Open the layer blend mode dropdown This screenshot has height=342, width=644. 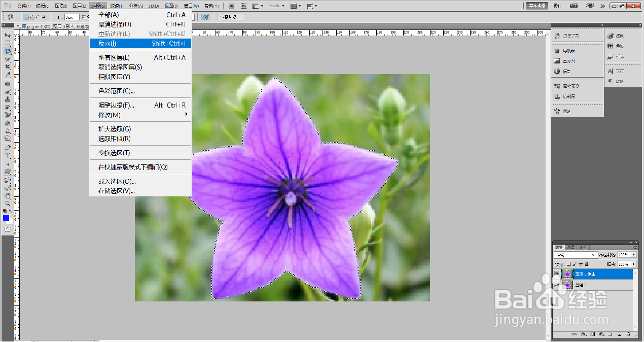point(576,255)
